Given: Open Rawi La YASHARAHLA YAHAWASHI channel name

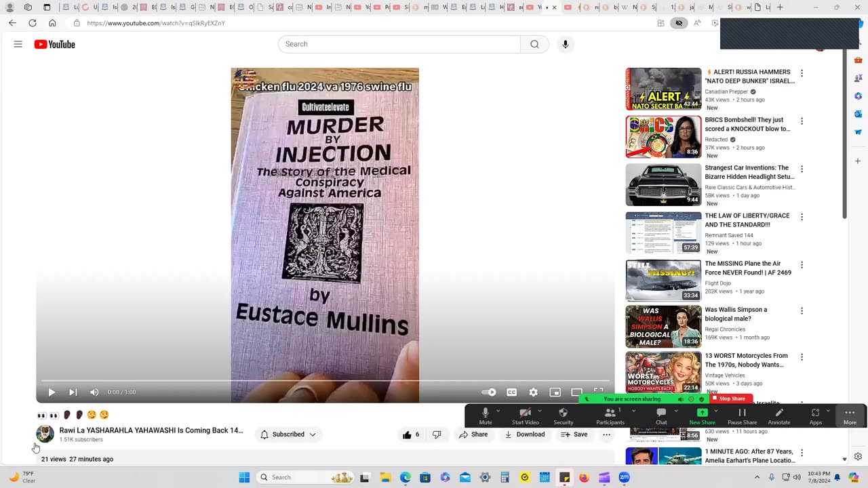Looking at the screenshot, I should click(x=151, y=430).
